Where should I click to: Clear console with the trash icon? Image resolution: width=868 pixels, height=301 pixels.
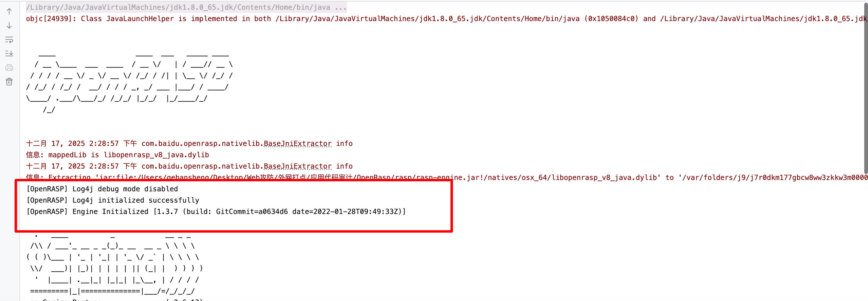[9, 82]
